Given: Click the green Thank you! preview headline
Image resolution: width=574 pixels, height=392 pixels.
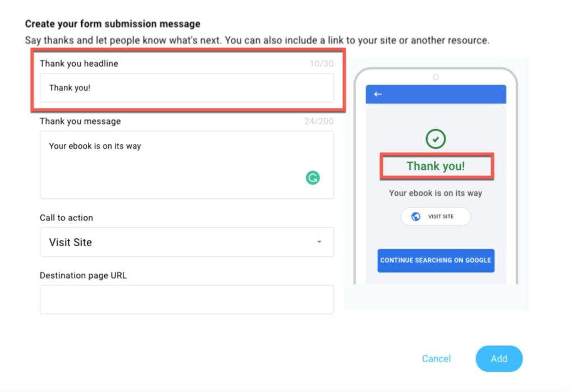Looking at the screenshot, I should coord(436,166).
